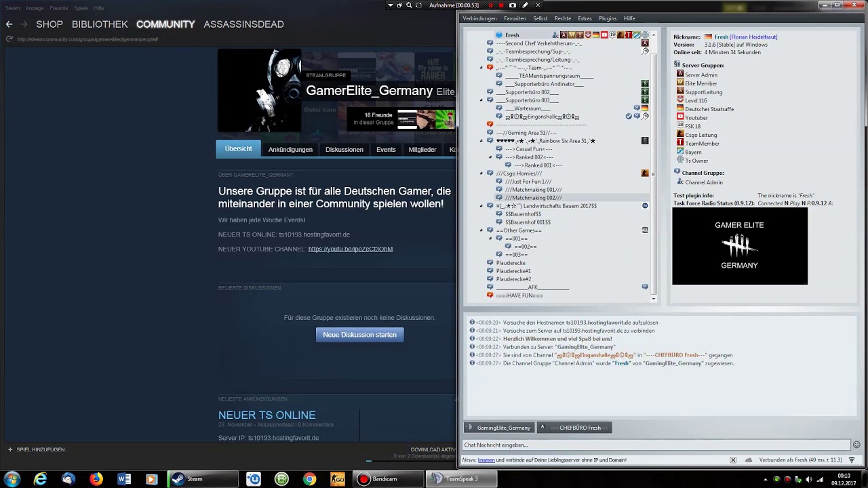Click the Gamer Elite Germany server banner
Screen dimensions: 868x488
(x=740, y=246)
